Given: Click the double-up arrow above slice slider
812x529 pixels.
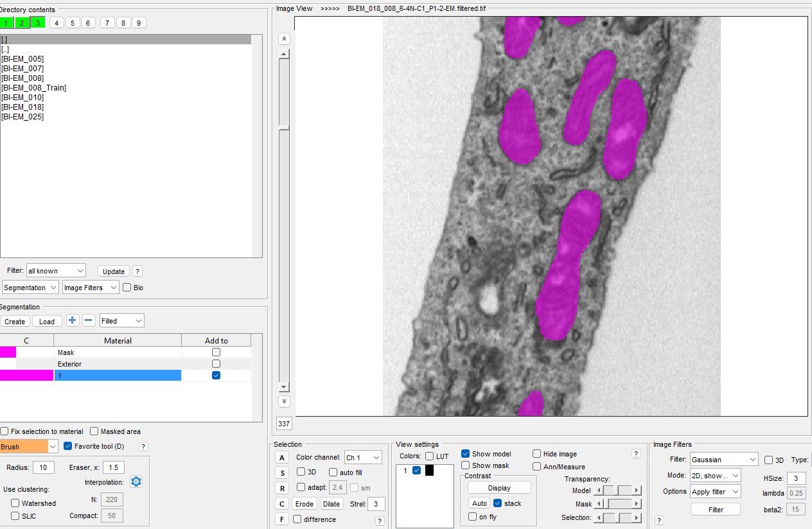Looking at the screenshot, I should (283, 39).
